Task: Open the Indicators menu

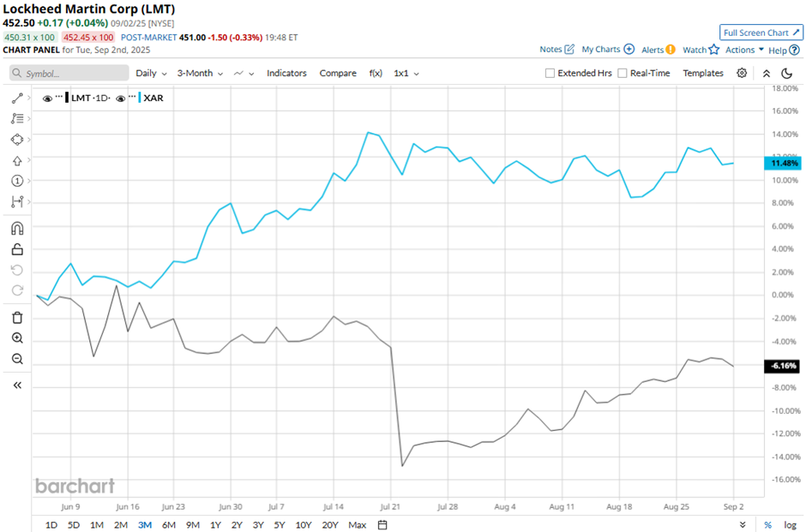Action: [x=286, y=73]
